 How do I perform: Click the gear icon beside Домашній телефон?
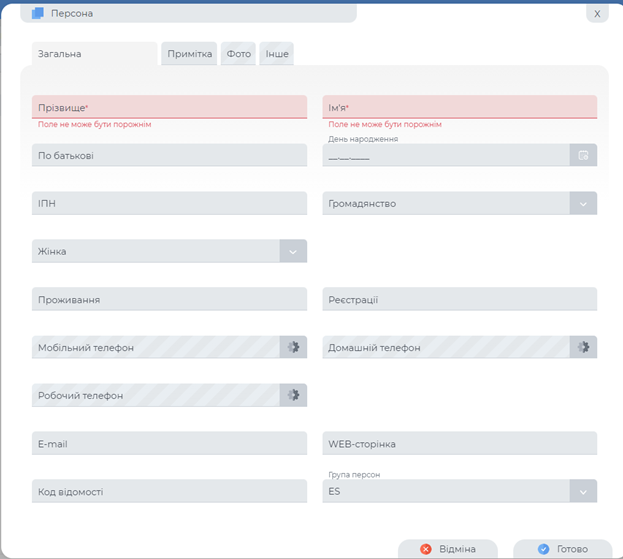tap(583, 347)
